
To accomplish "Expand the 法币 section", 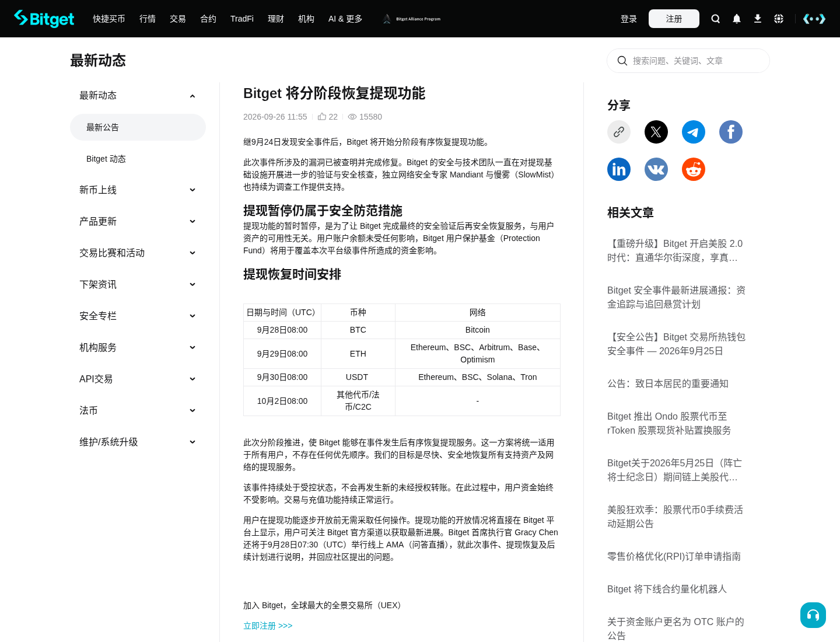I will pyautogui.click(x=192, y=411).
